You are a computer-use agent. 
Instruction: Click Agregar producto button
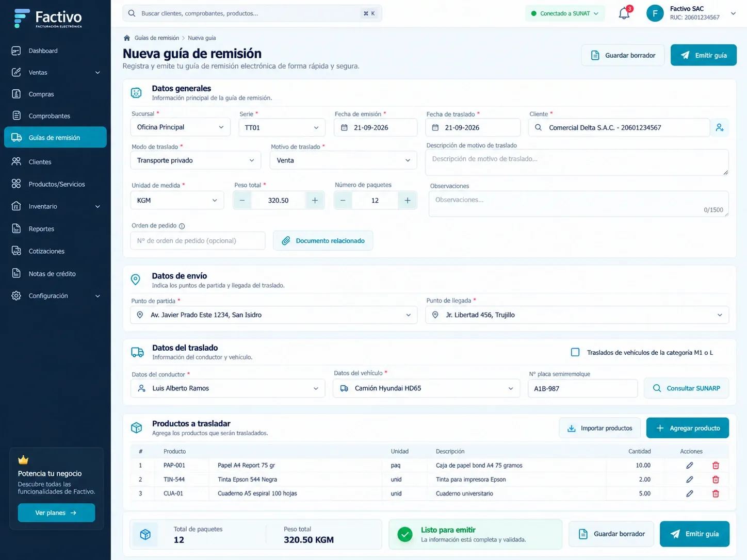(x=688, y=428)
